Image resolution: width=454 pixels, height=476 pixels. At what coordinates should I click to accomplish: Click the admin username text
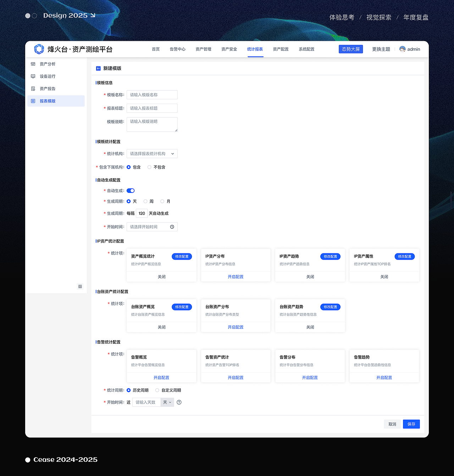click(414, 49)
